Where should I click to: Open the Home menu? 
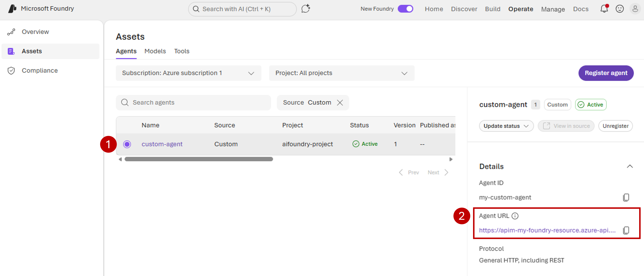pos(434,9)
